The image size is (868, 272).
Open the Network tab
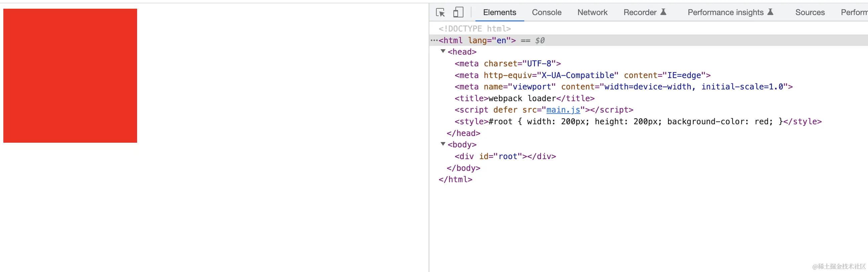click(592, 12)
